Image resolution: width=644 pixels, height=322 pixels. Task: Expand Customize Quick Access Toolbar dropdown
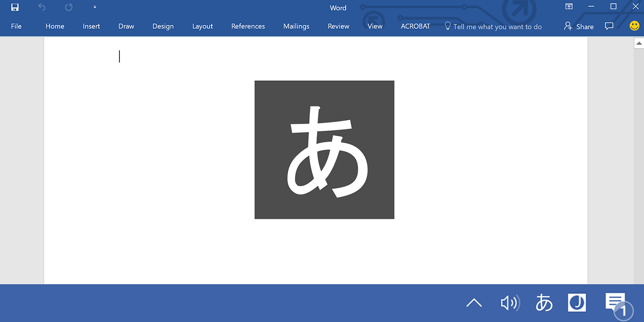[x=95, y=7]
